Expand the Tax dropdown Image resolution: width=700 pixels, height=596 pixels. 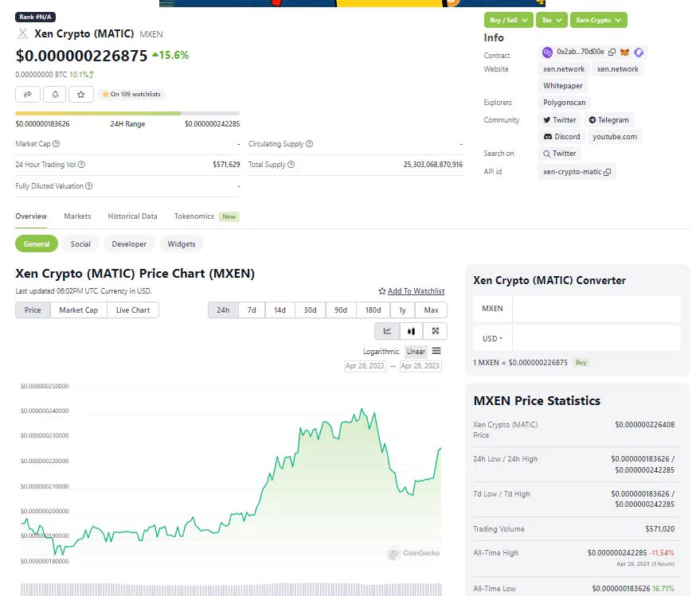[552, 20]
